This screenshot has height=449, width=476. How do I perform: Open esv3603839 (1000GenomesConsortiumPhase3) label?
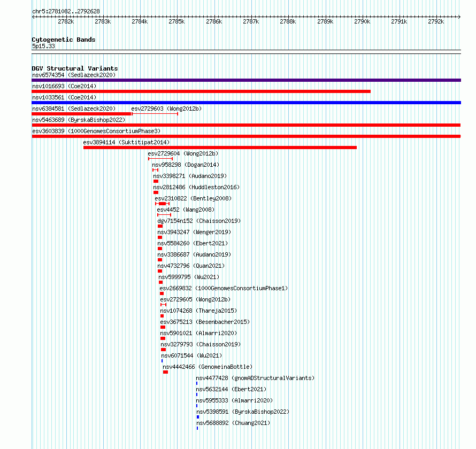(96, 131)
